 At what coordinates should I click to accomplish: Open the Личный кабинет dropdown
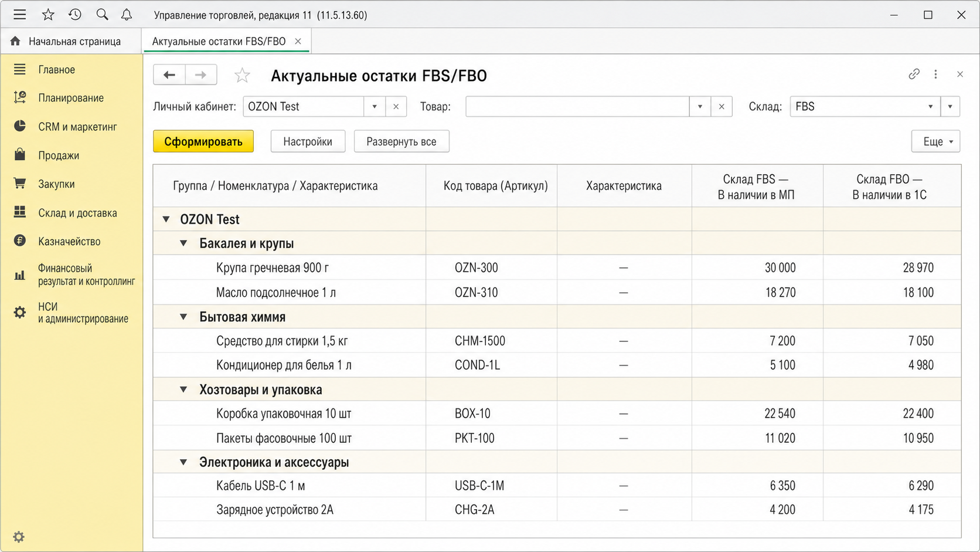tap(375, 107)
